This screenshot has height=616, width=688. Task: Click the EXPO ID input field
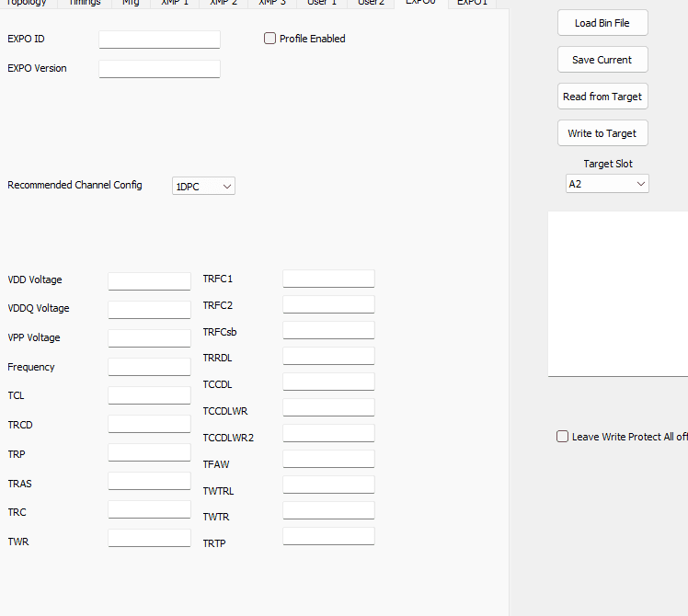coord(159,40)
